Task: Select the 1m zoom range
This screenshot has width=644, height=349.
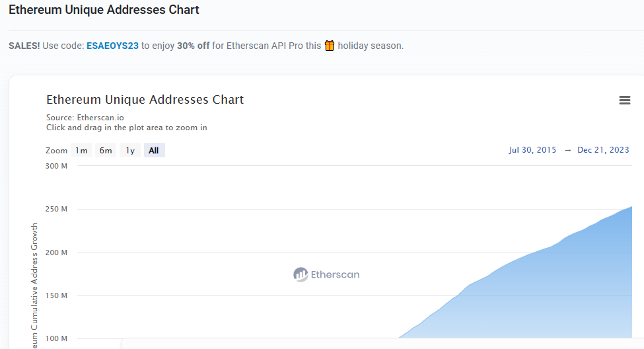Action: click(81, 151)
